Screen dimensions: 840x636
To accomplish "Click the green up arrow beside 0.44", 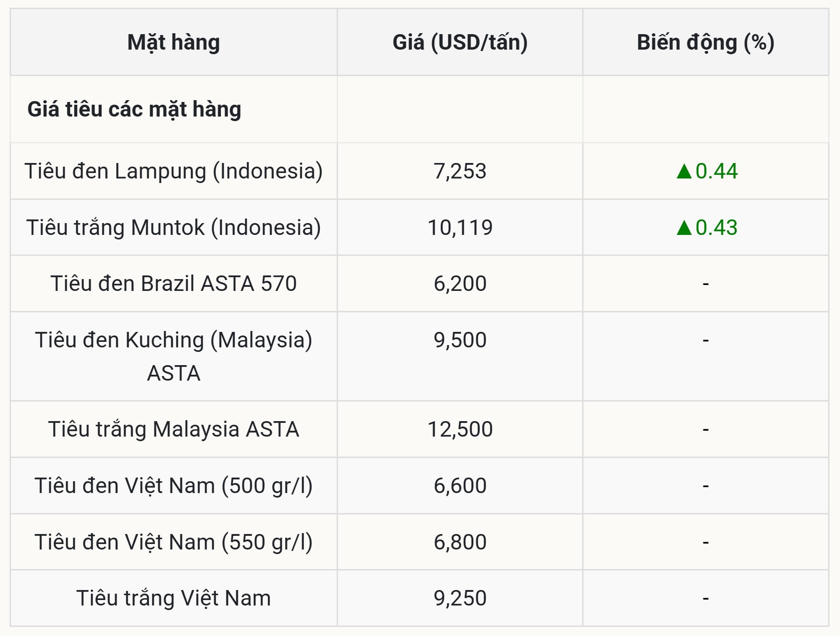I will click(684, 171).
